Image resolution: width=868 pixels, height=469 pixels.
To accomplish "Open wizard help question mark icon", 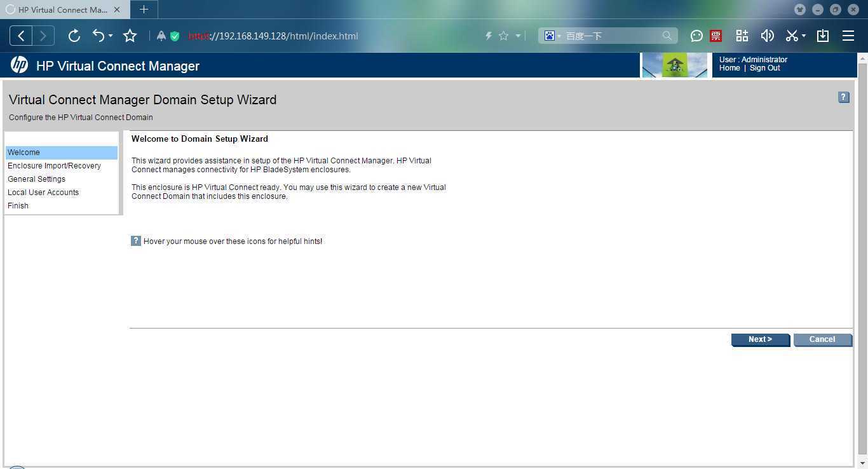I will tap(844, 97).
